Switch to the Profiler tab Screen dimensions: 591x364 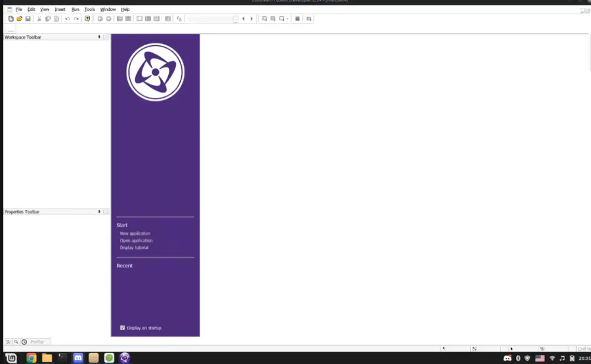click(34, 342)
